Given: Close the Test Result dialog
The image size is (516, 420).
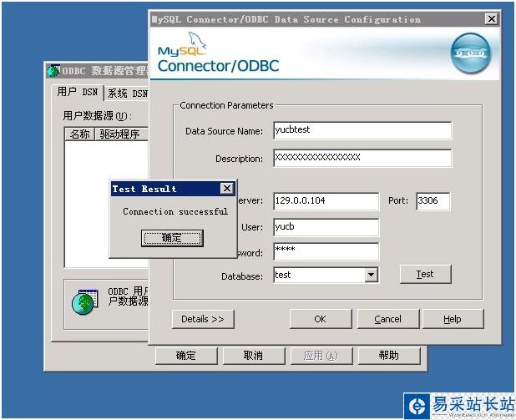Looking at the screenshot, I should tap(227, 189).
